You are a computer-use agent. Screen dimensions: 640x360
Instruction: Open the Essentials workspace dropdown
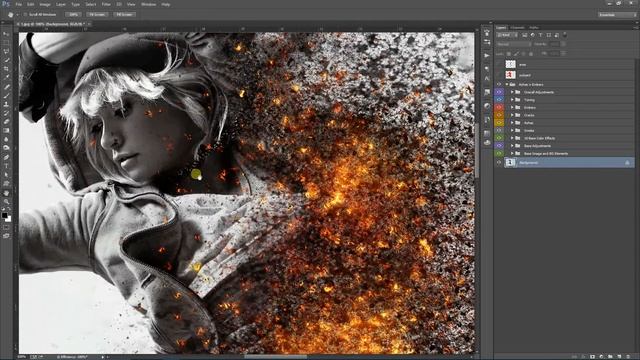(617, 15)
